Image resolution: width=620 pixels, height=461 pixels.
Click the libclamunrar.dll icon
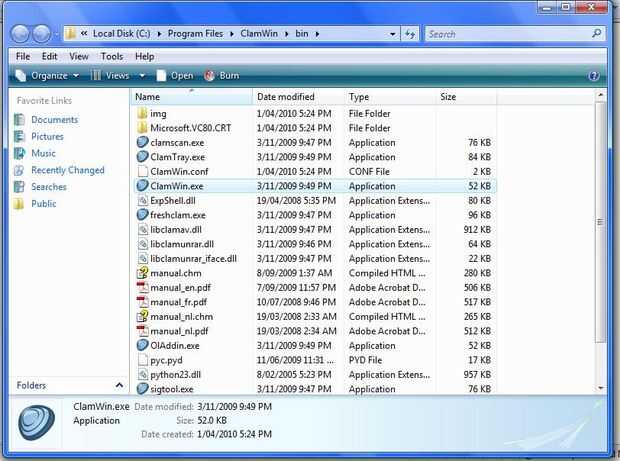point(142,244)
